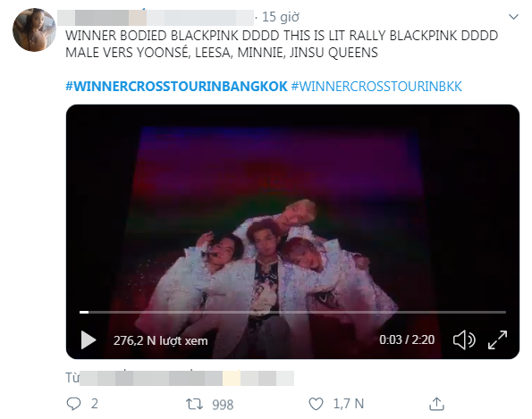Click the 0:03 / 2:20 time display
This screenshot has width=532, height=419.
pos(407,339)
